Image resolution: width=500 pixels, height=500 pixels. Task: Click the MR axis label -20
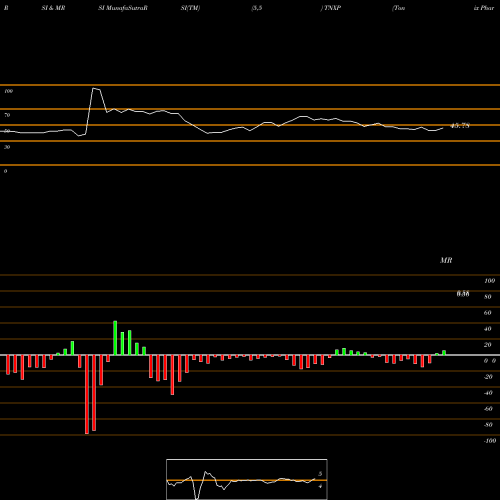488,377
